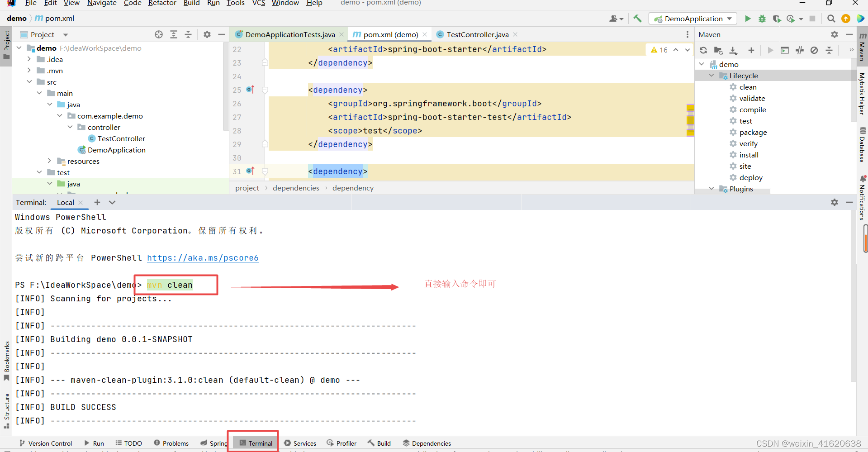Open the Database side panel
Viewport: 868px width, 452px height.
point(862,145)
